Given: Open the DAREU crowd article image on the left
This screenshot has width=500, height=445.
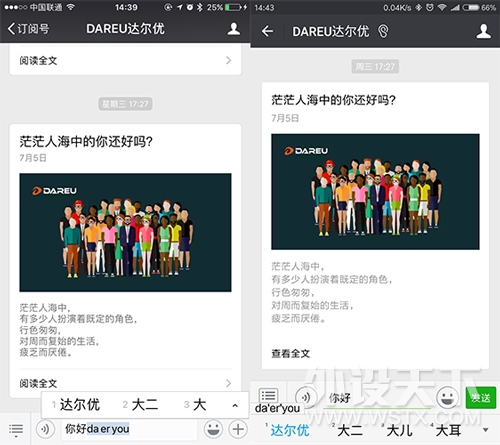Looking at the screenshot, I should pos(125,232).
